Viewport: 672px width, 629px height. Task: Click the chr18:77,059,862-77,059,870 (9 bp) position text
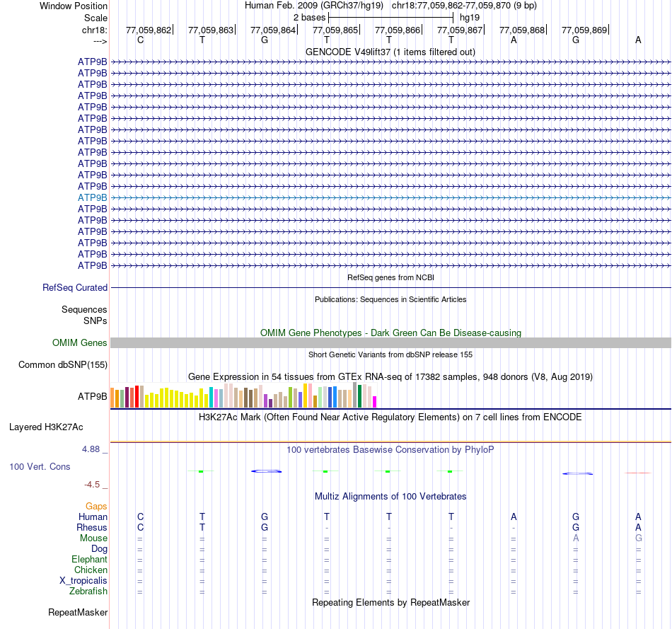click(x=464, y=6)
